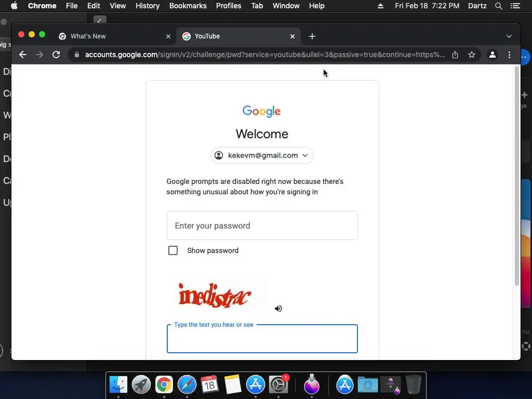Open the tab search dropdown chevron

coord(509,36)
